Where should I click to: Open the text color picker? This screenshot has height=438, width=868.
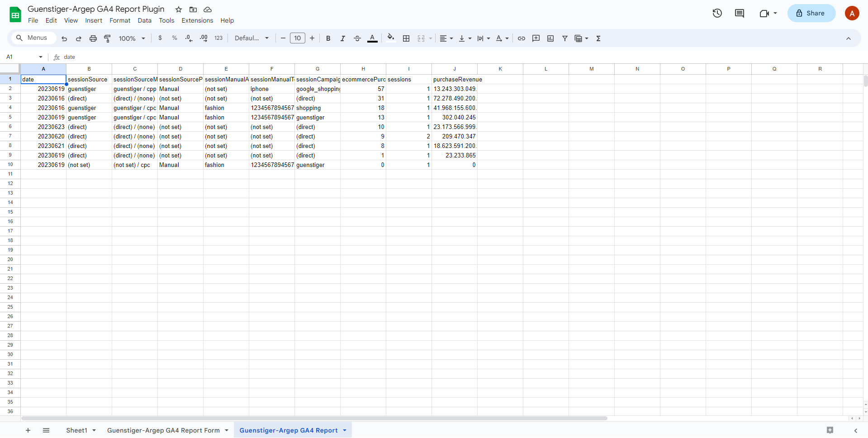(x=372, y=38)
